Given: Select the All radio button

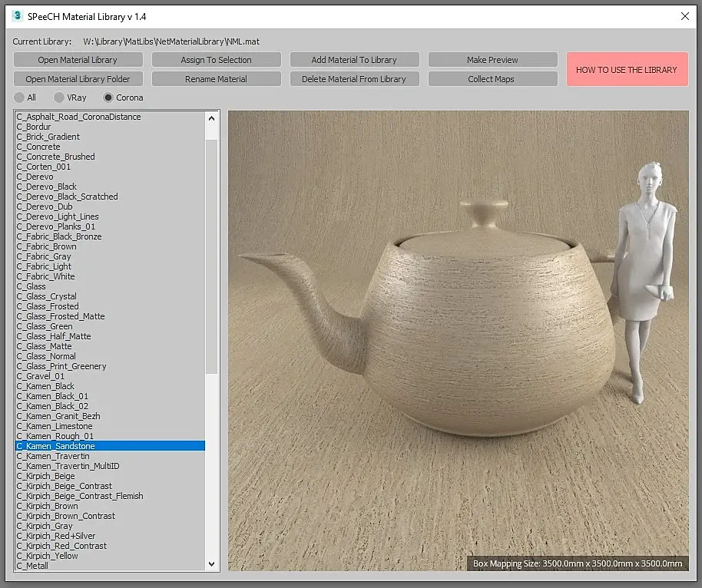Looking at the screenshot, I should [20, 97].
